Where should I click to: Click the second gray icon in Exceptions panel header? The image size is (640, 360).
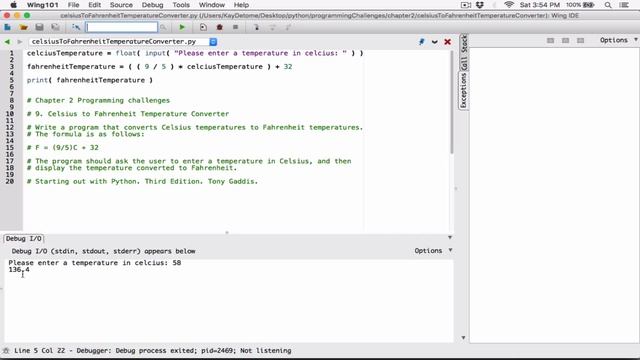pyautogui.click(x=565, y=40)
